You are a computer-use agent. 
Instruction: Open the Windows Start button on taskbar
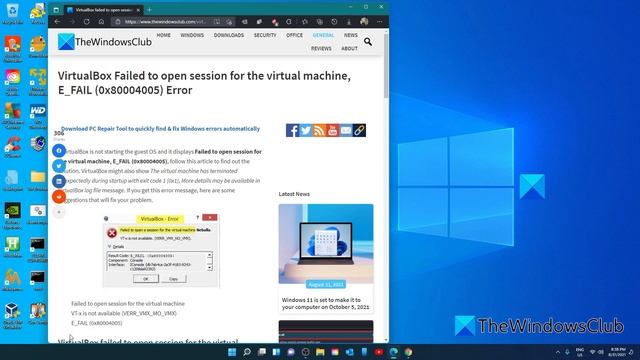pos(232,352)
